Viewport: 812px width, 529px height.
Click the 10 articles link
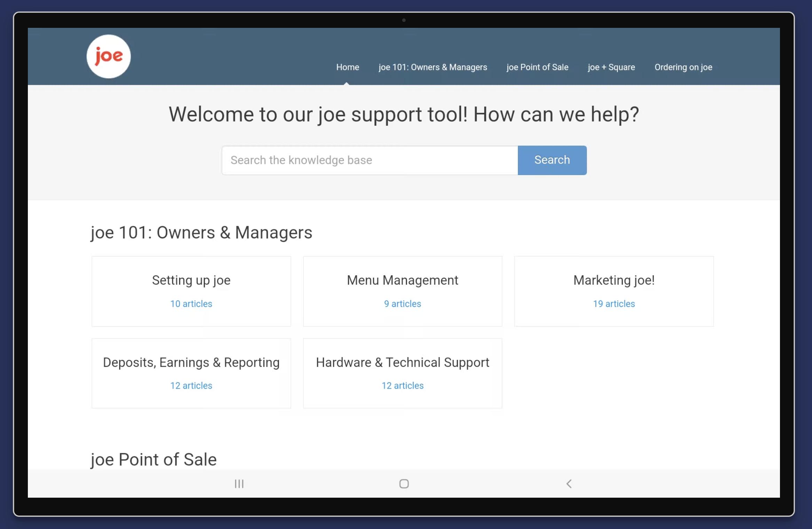pyautogui.click(x=191, y=304)
